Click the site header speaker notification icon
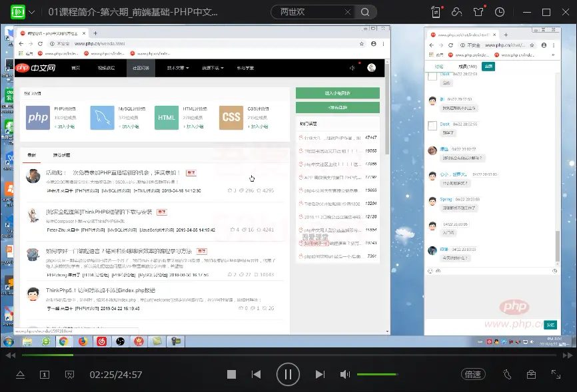Screen dimensions: 577x392 click(352, 68)
